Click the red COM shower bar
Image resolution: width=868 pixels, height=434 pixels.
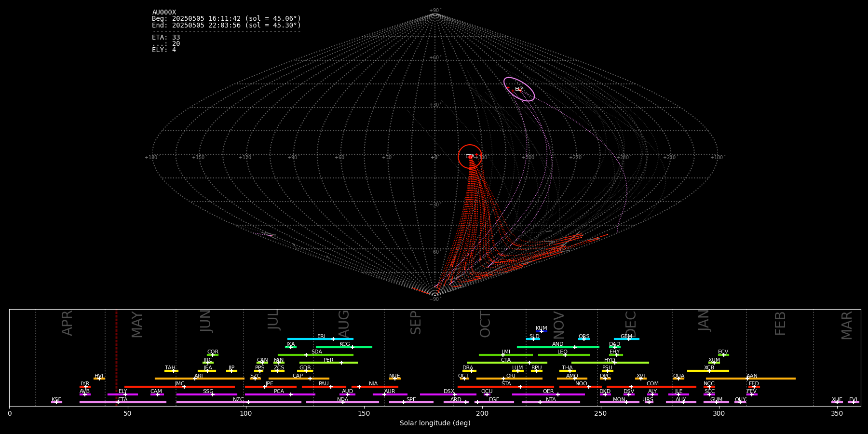pyautogui.click(x=652, y=386)
